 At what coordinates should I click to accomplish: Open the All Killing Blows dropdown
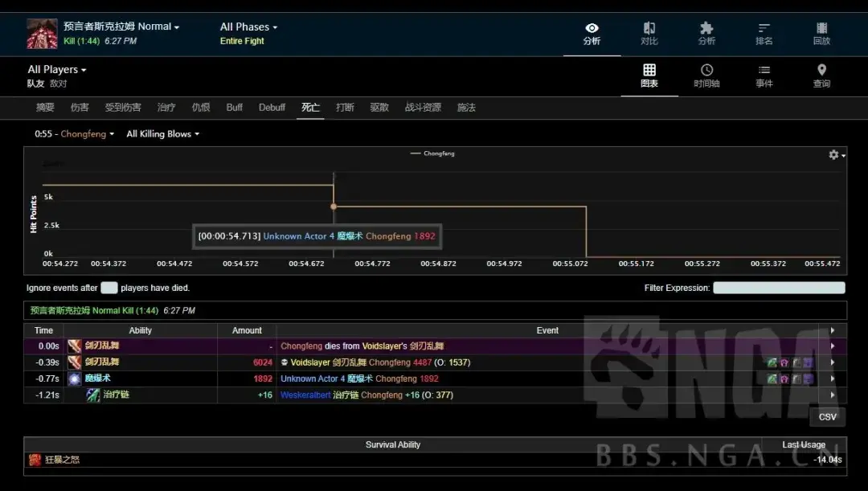(162, 134)
